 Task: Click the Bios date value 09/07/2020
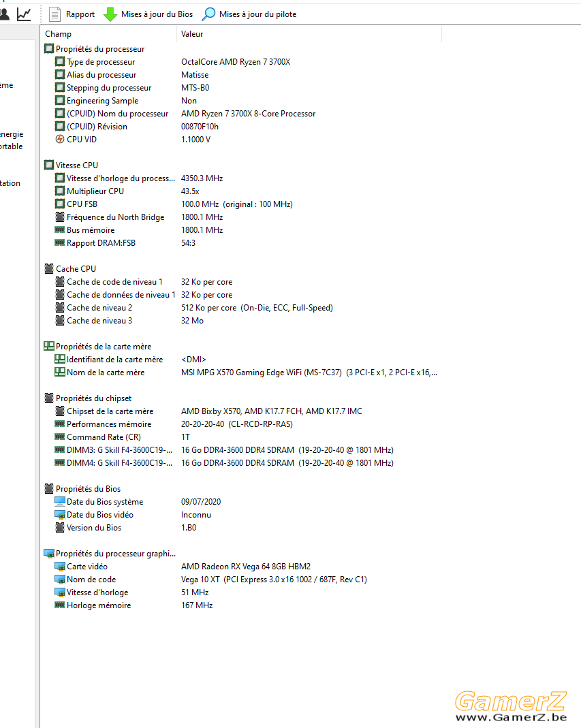coord(201,502)
